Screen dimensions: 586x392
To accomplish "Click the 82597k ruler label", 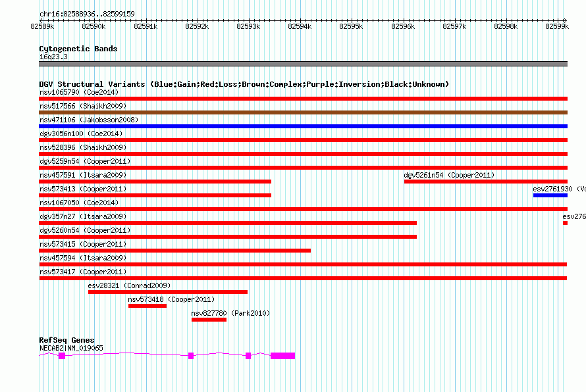I will click(x=454, y=26).
